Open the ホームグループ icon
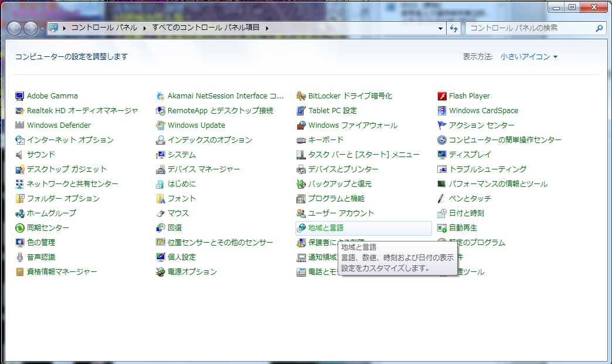The image size is (612, 364). pyautogui.click(x=19, y=213)
